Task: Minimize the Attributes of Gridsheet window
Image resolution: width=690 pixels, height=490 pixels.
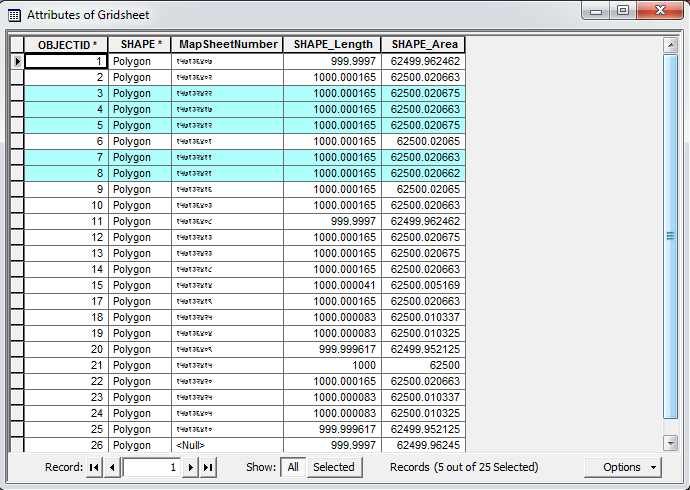Action: [x=595, y=11]
